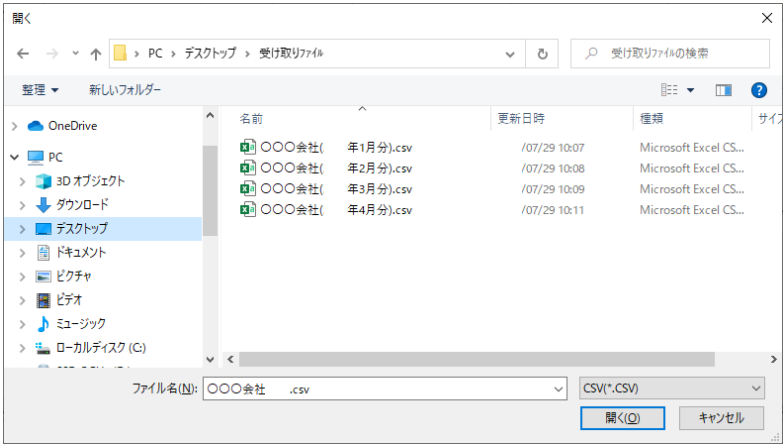Open the help question mark icon
Image resolution: width=784 pixels, height=445 pixels.
point(758,90)
